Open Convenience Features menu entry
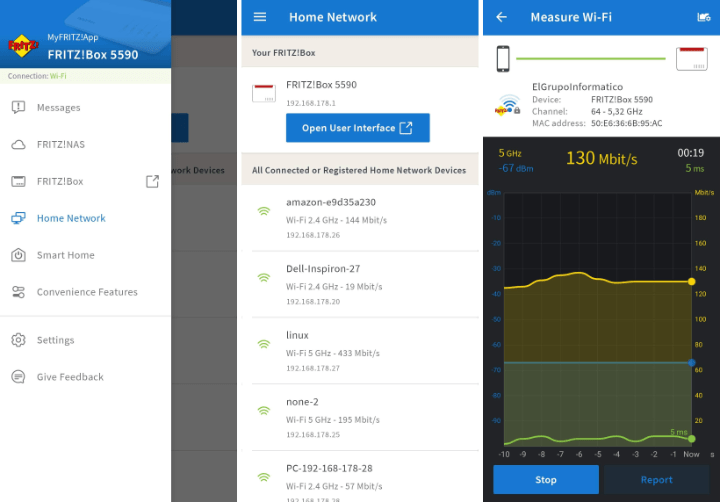Image resolution: width=720 pixels, height=502 pixels. click(x=85, y=292)
